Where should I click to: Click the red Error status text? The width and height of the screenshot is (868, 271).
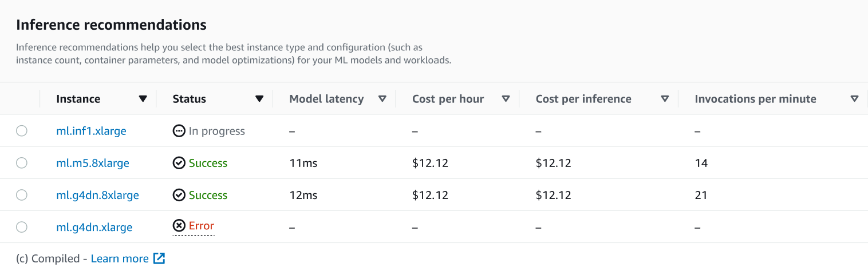202,226
